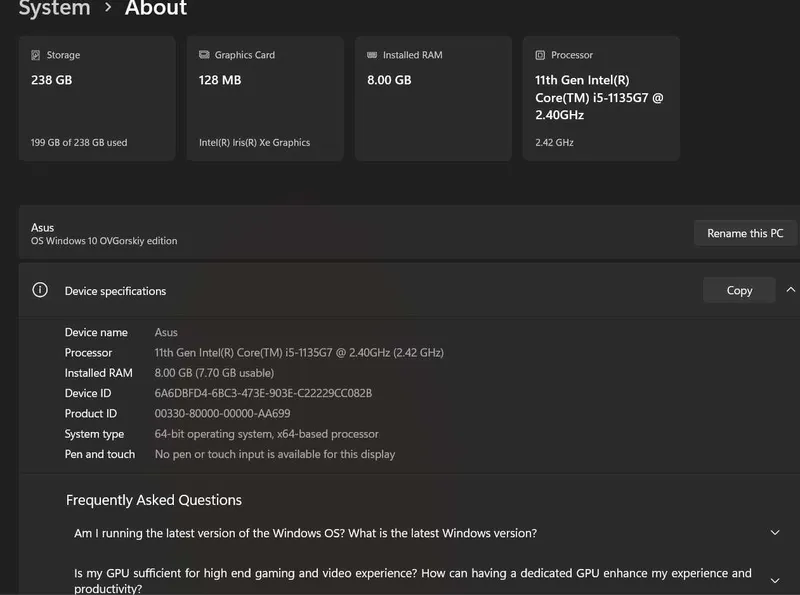Click the Asus Windows 10 edition header

[104, 234]
